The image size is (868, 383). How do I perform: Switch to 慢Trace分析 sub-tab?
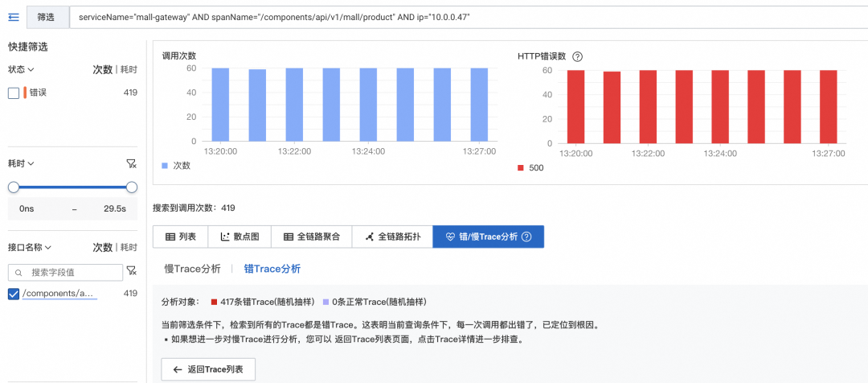193,269
